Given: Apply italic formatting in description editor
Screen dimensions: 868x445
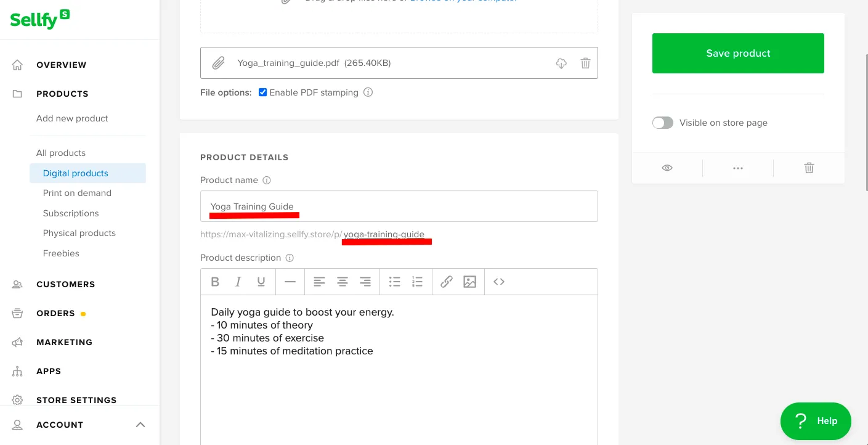Looking at the screenshot, I should (x=238, y=282).
